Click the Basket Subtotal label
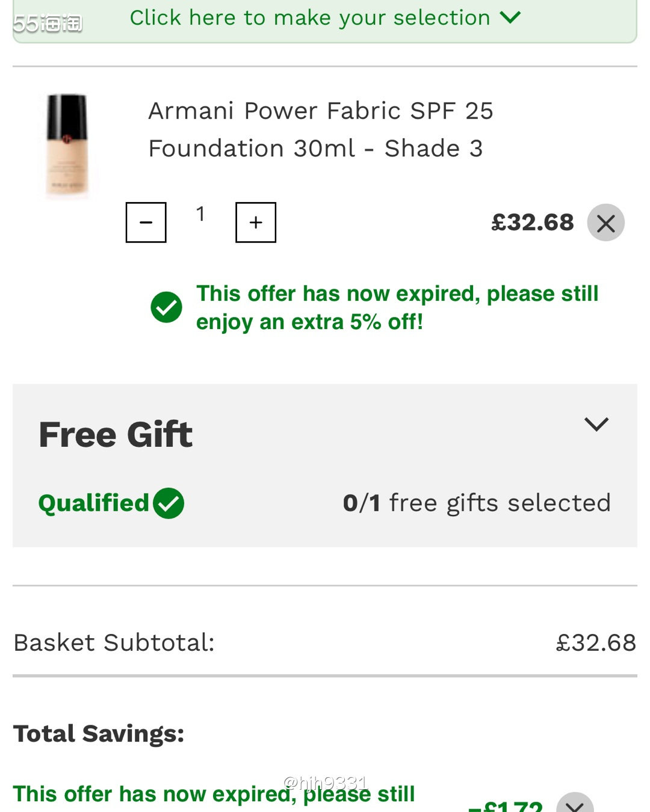Viewport: 650px width, 812px height. click(114, 642)
